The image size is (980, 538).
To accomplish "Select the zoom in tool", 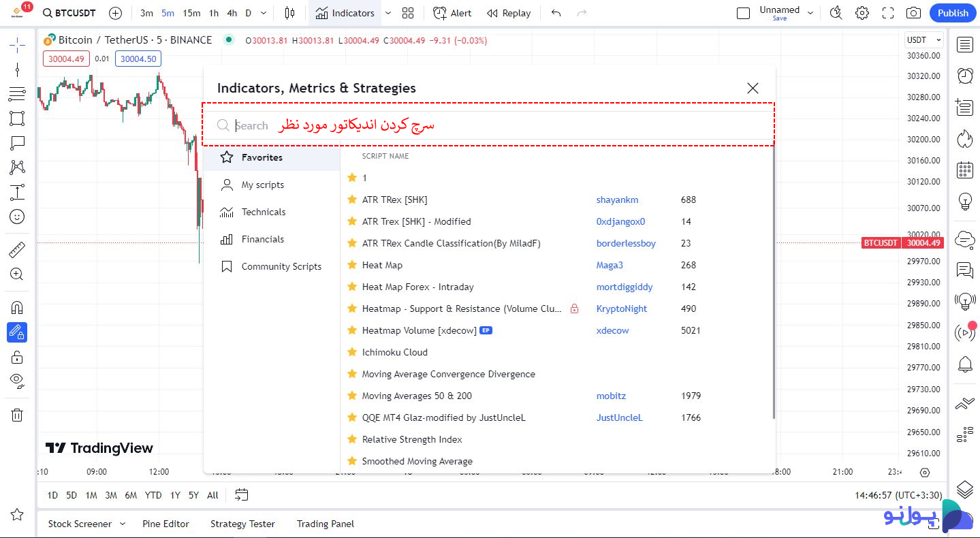I will [17, 274].
